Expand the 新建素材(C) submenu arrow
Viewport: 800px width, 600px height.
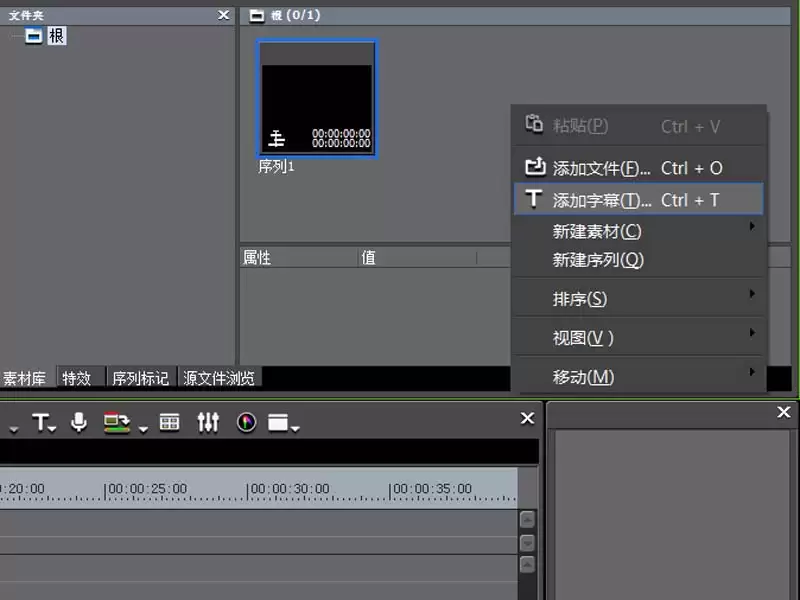[752, 226]
